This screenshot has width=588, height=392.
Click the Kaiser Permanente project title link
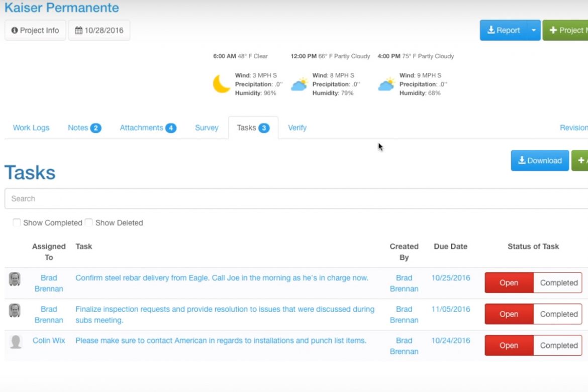63,8
